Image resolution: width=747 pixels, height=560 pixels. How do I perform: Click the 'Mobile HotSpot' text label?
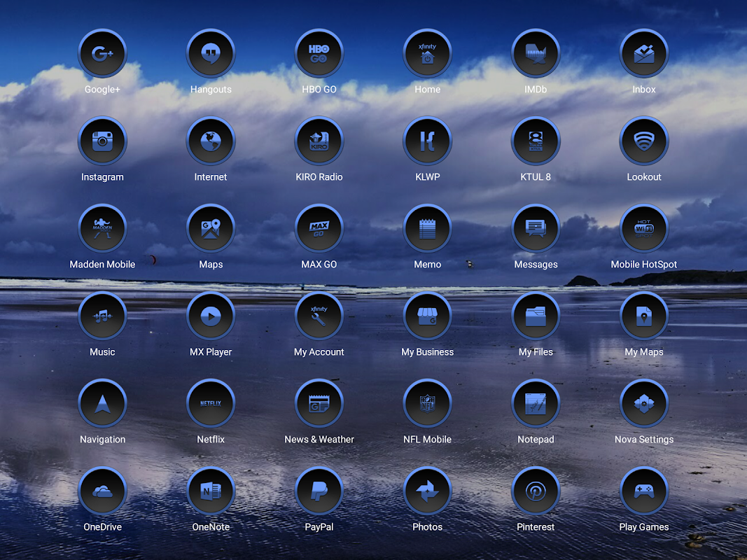(644, 265)
